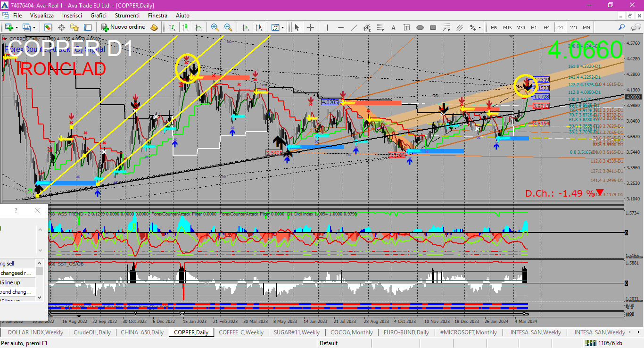The width and height of the screenshot is (644, 348).
Task: Switch to M30 timeframe
Action: tap(520, 27)
